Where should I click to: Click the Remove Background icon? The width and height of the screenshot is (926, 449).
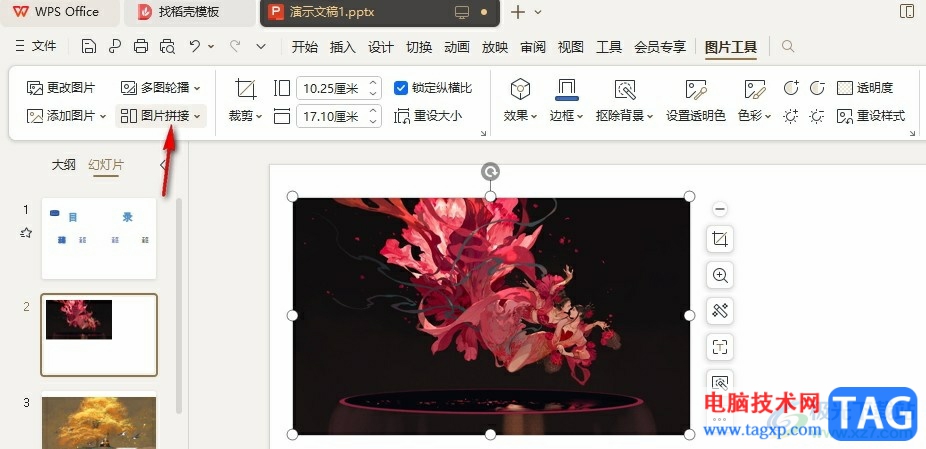(x=625, y=89)
